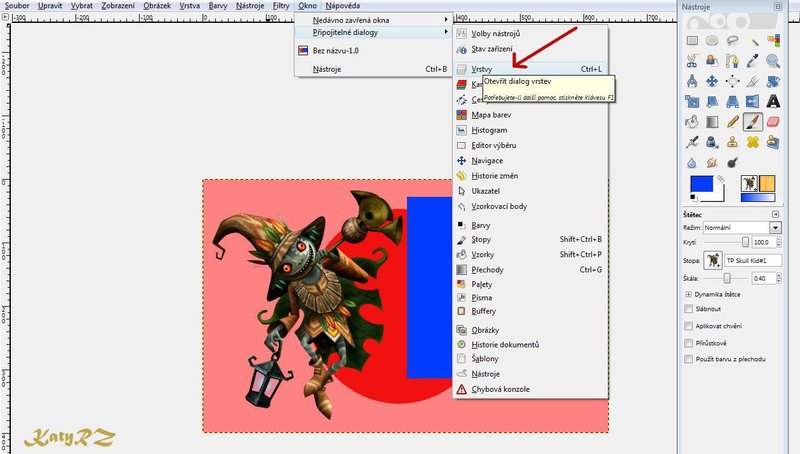Click the Stopa brush preview button
Viewport: 800px width, 454px height.
[x=712, y=260]
